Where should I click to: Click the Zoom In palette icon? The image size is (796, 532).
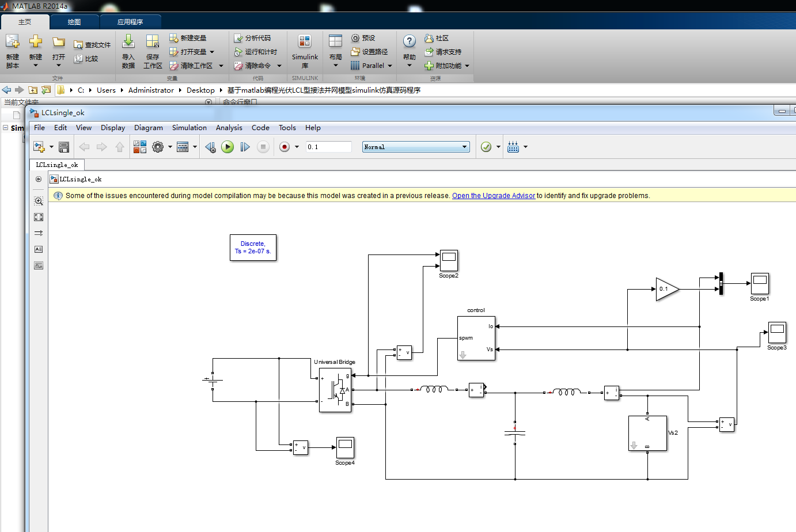[39, 201]
